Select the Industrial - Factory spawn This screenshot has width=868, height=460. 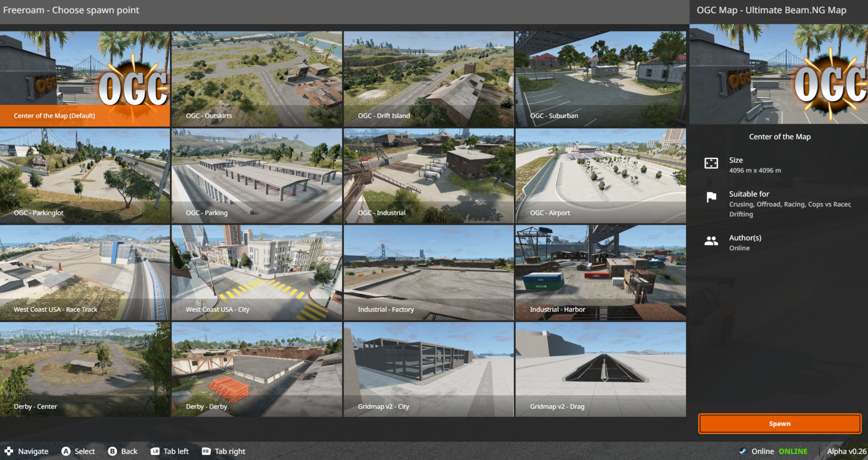[429, 273]
